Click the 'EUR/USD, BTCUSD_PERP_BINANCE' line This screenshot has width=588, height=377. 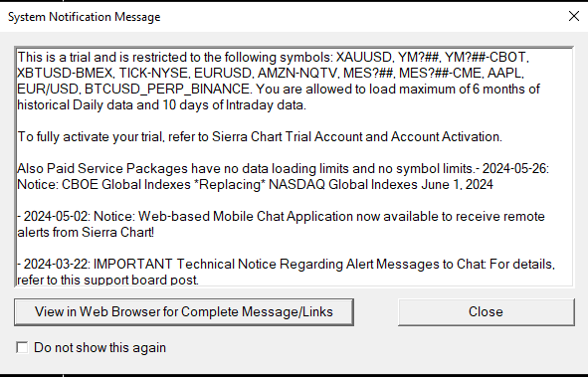tap(279, 90)
